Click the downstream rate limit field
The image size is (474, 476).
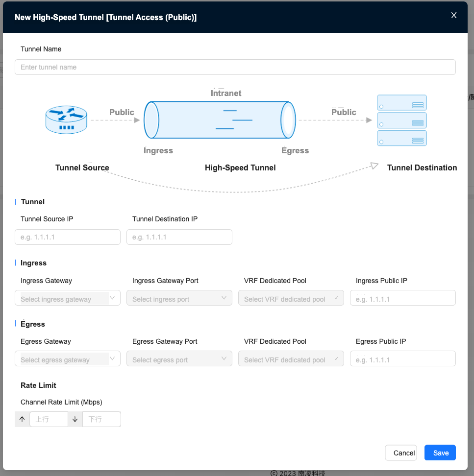[x=101, y=419]
